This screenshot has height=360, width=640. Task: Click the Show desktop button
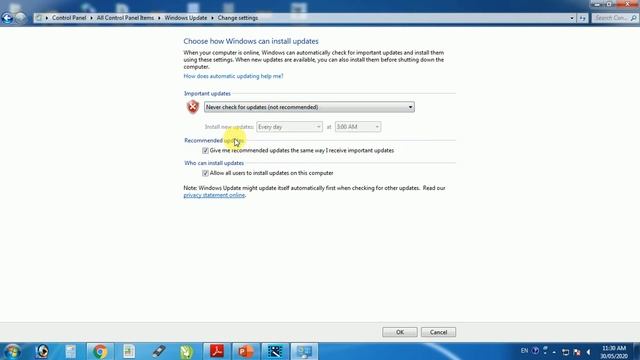pyautogui.click(x=637, y=351)
